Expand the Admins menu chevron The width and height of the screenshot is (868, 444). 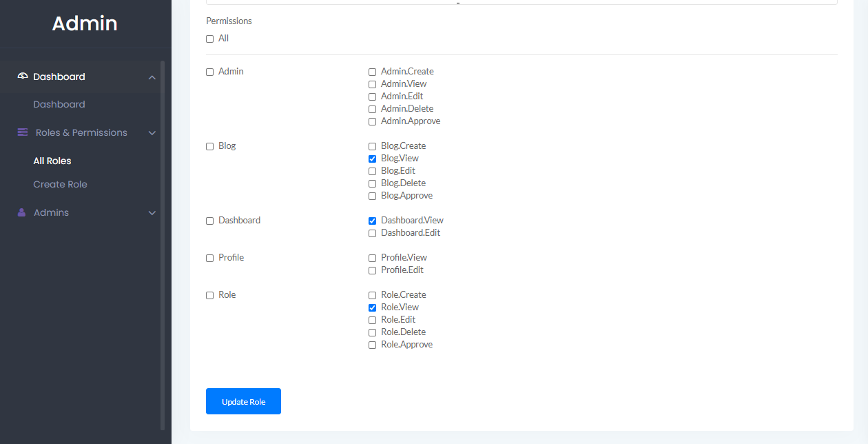[x=152, y=213]
